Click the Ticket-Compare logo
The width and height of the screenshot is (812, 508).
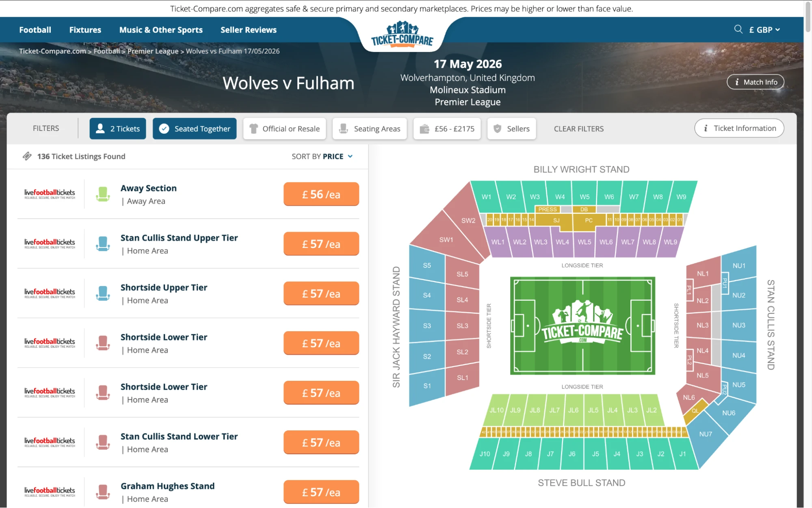402,36
